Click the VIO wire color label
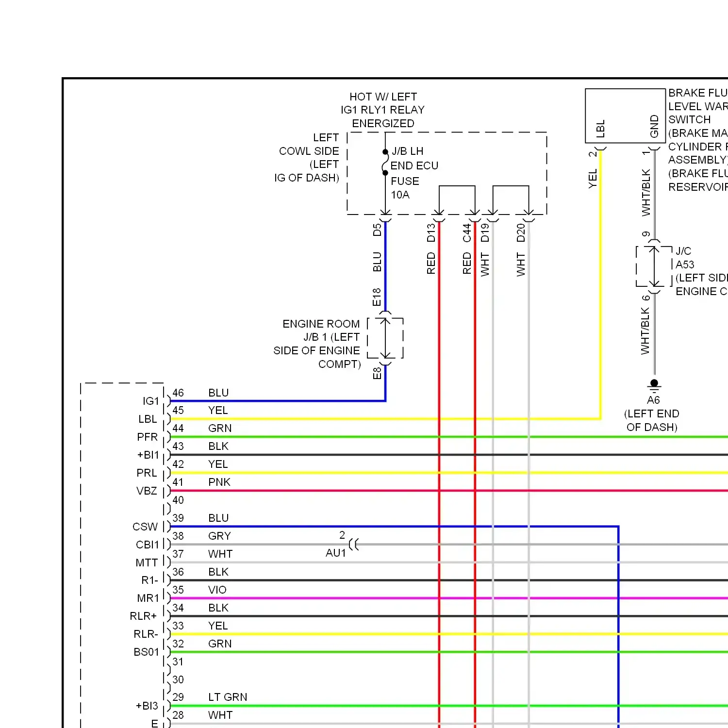 point(217,590)
